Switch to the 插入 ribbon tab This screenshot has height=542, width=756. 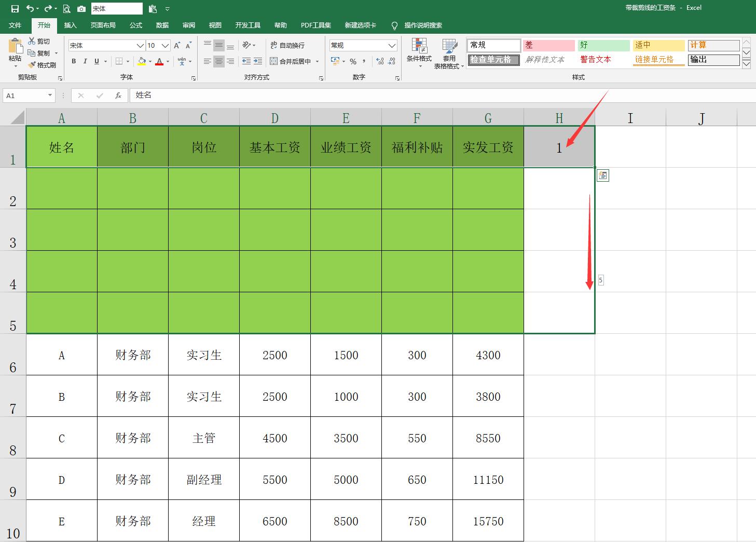point(70,25)
